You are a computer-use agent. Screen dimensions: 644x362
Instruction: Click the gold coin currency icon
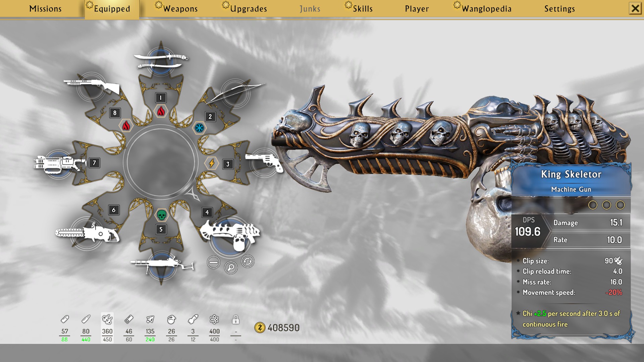click(x=260, y=327)
